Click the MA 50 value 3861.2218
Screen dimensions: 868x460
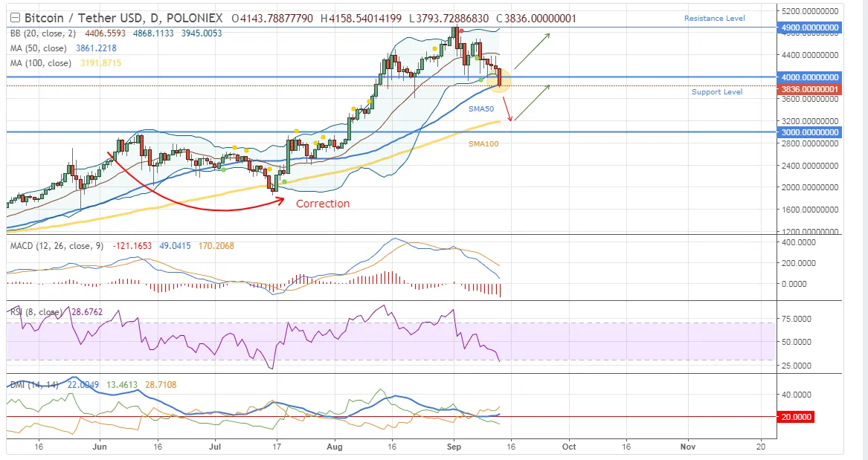pyautogui.click(x=97, y=48)
